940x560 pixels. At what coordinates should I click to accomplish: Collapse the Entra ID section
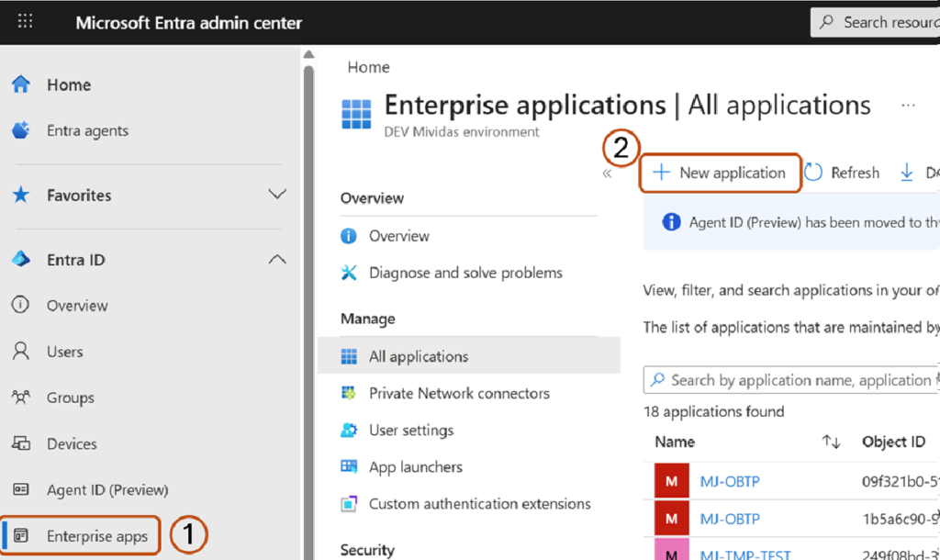point(275,259)
